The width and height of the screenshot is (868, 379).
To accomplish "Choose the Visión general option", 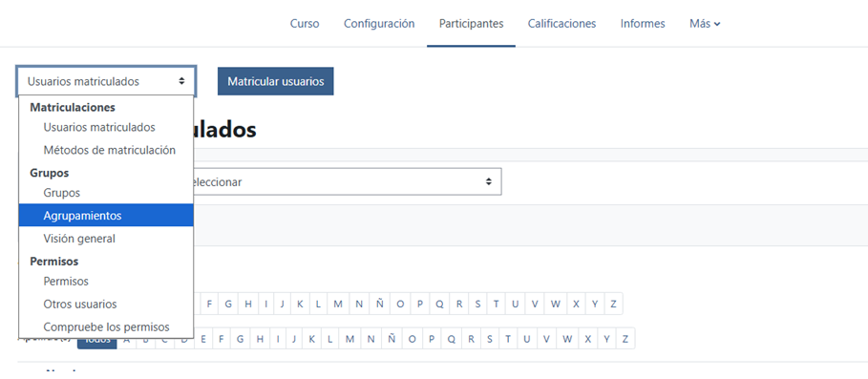I will (106, 239).
